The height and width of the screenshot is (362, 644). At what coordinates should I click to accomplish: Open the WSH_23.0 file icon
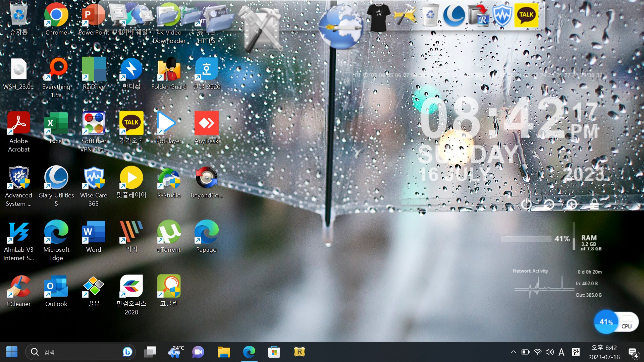point(19,74)
